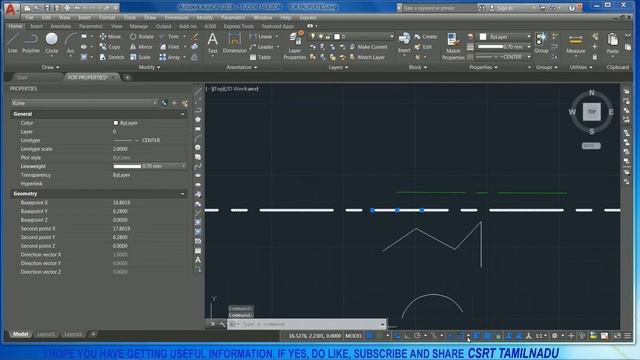The width and height of the screenshot is (640, 360).
Task: Activate the Trim tool
Action: pyautogui.click(x=169, y=36)
